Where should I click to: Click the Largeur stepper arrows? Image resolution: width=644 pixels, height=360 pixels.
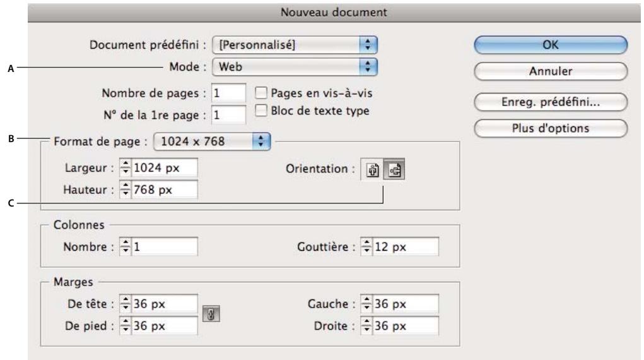pyautogui.click(x=126, y=167)
